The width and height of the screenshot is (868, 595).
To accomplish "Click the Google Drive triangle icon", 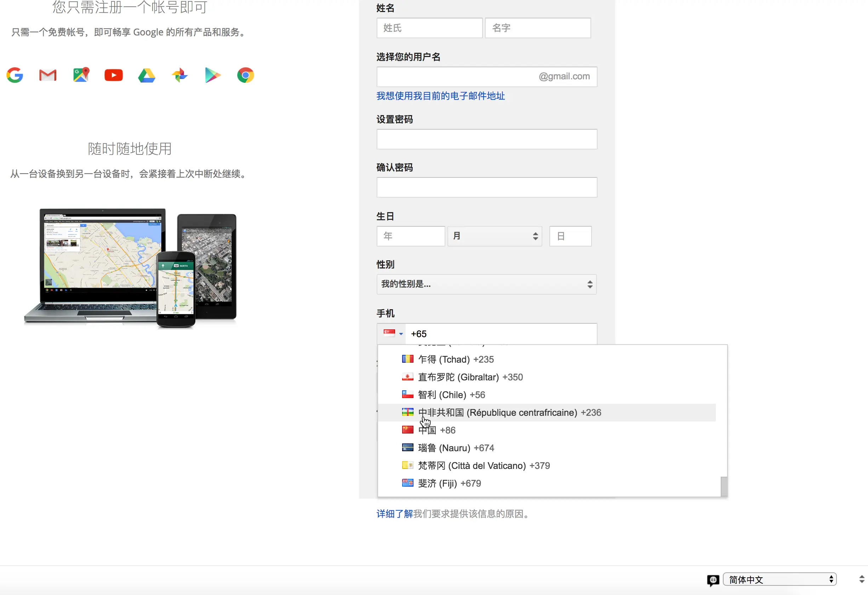I will click(x=147, y=75).
